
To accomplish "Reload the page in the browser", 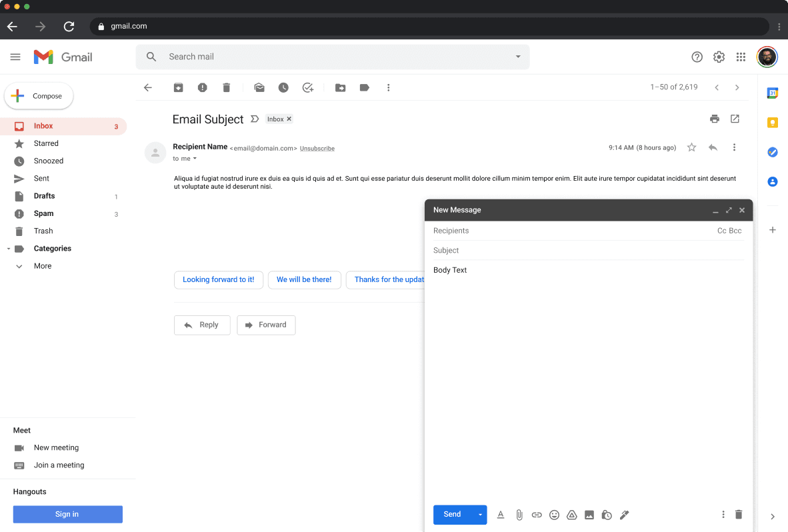I will (x=69, y=27).
